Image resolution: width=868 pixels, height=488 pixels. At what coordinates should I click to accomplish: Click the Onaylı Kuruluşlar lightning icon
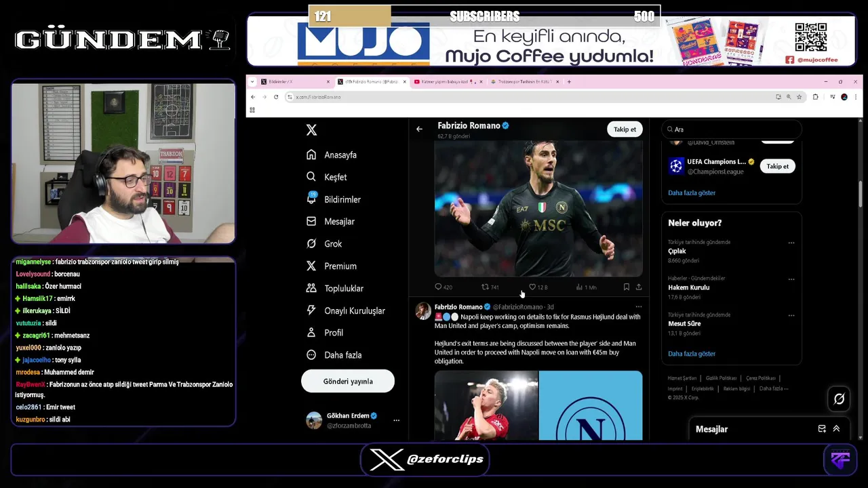[x=311, y=310]
